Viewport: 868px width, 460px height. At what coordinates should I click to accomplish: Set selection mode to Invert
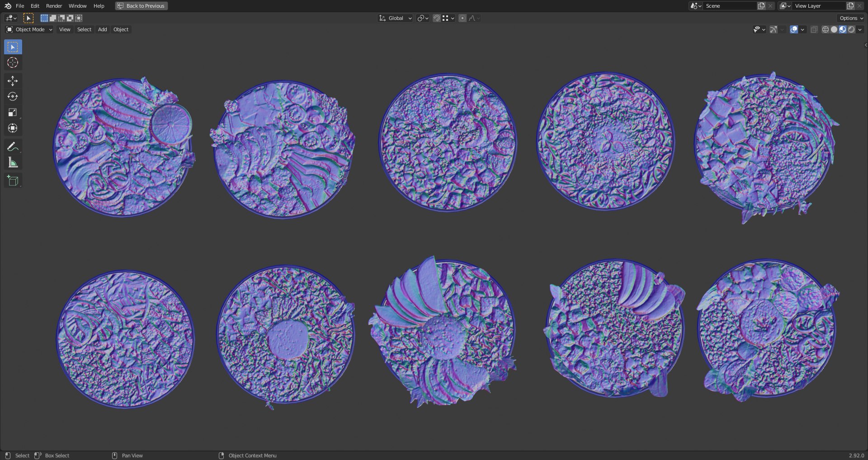click(70, 18)
